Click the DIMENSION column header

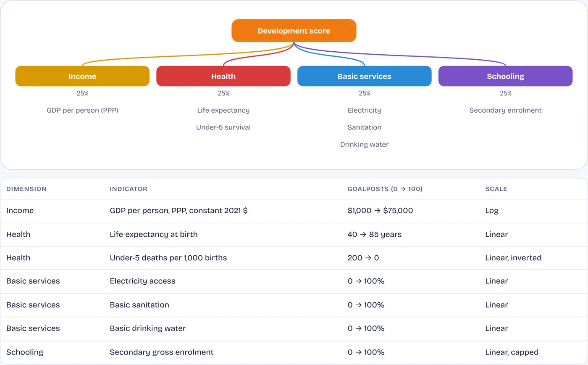[x=26, y=189]
